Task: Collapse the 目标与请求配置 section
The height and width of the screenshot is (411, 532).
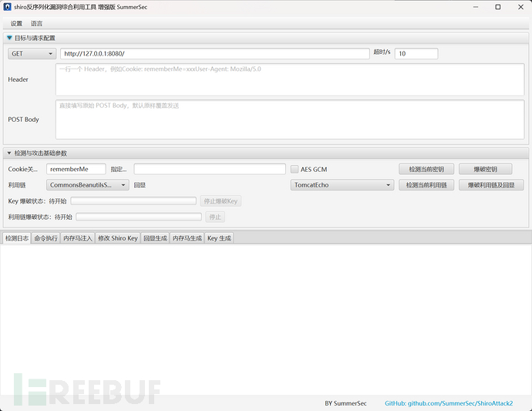Action: point(9,38)
